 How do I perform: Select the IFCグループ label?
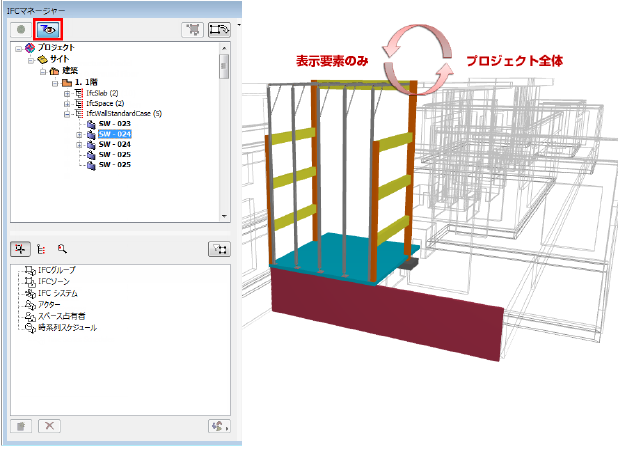[x=57, y=270]
